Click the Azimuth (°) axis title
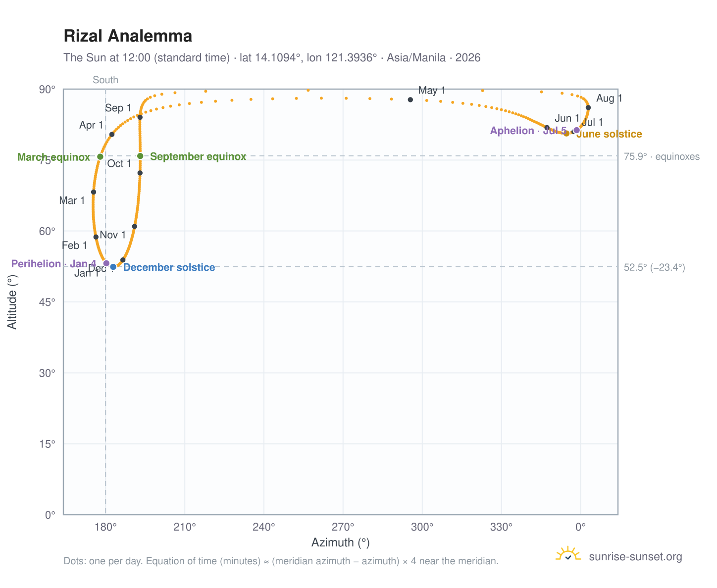This screenshot has height=588, width=717. 341,542
